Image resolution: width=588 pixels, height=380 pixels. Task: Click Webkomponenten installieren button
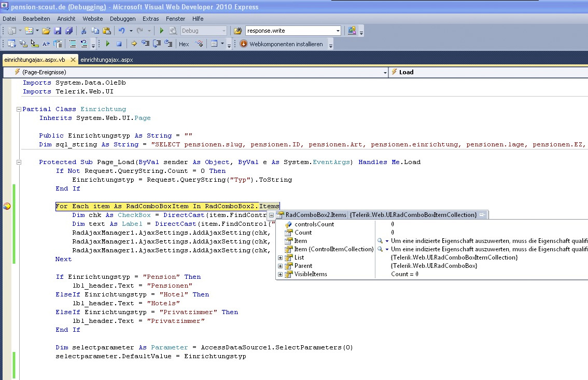tap(281, 44)
